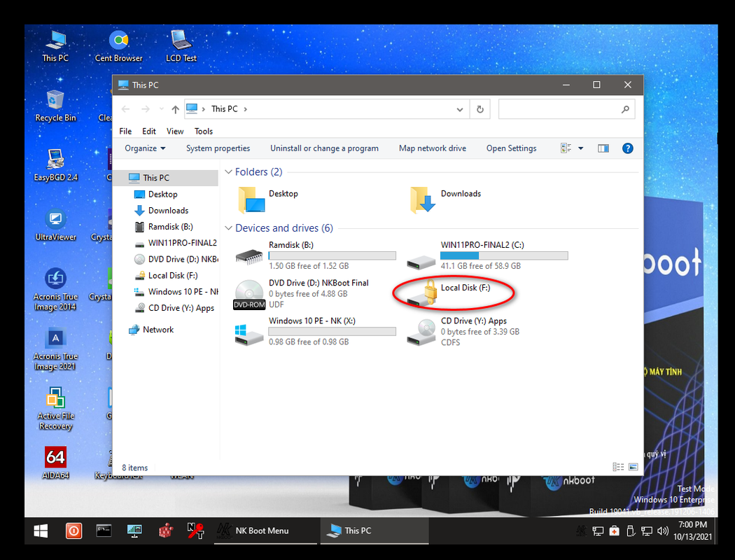The image size is (735, 560).
Task: Select WIN11PRO-FINAL2 (C:) drive icon
Action: click(x=421, y=262)
